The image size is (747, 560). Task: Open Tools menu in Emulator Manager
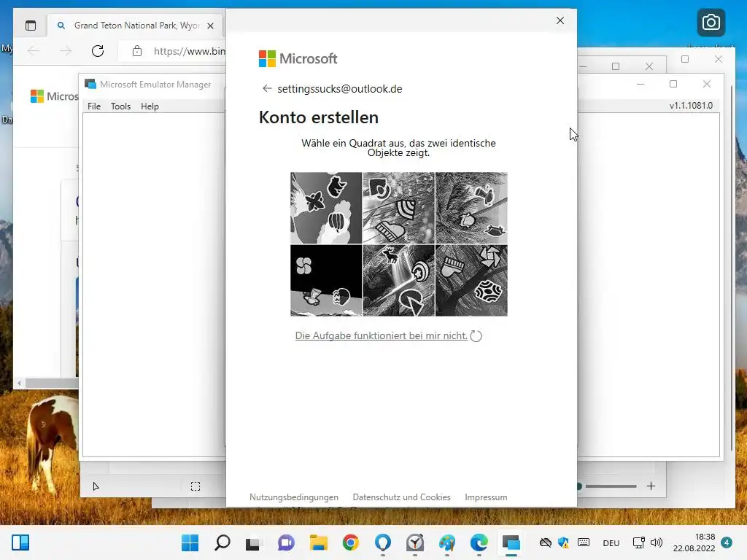point(120,106)
